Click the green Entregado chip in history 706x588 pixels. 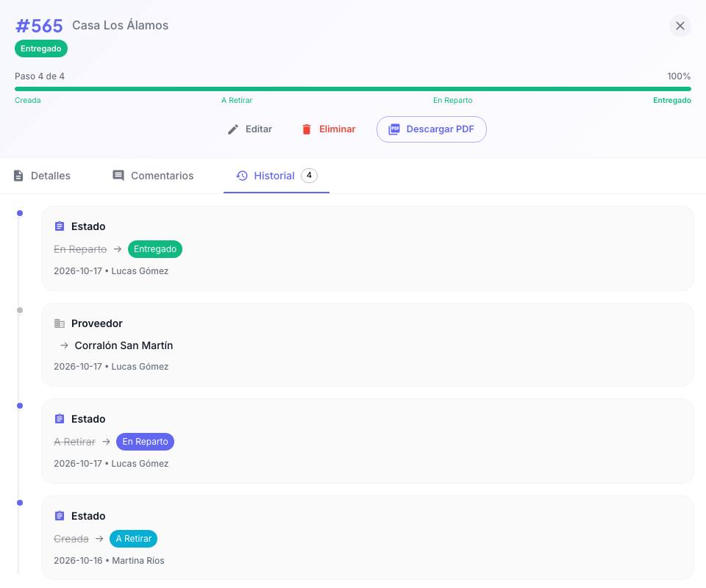tap(155, 249)
